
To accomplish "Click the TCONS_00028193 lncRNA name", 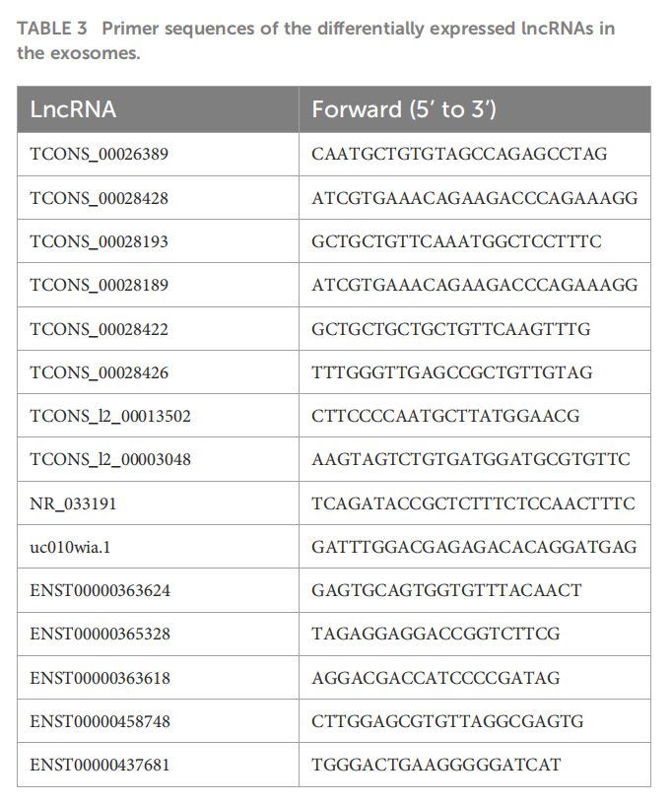I will tap(99, 241).
